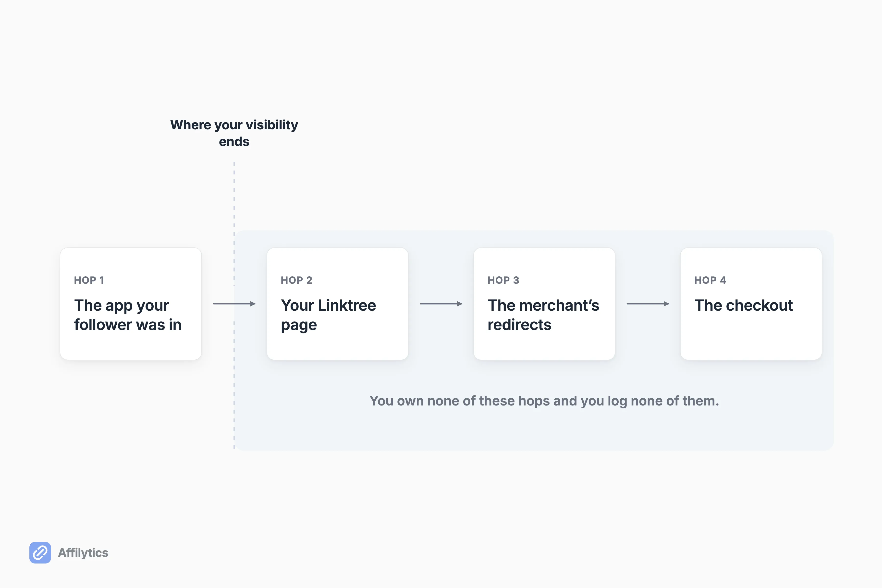Select the Hop 3 merchant's redirects card
The width and height of the screenshot is (882, 588).
point(544,304)
